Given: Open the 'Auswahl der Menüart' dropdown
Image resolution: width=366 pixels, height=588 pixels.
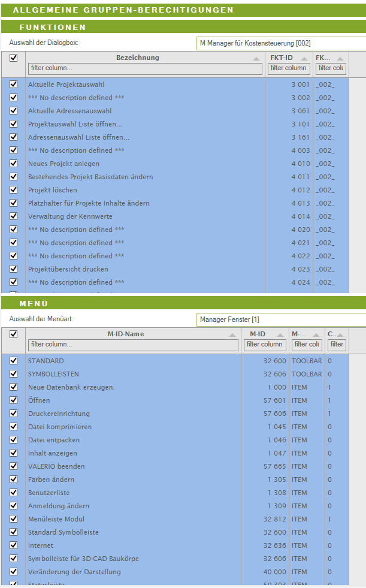Looking at the screenshot, I should [282, 319].
